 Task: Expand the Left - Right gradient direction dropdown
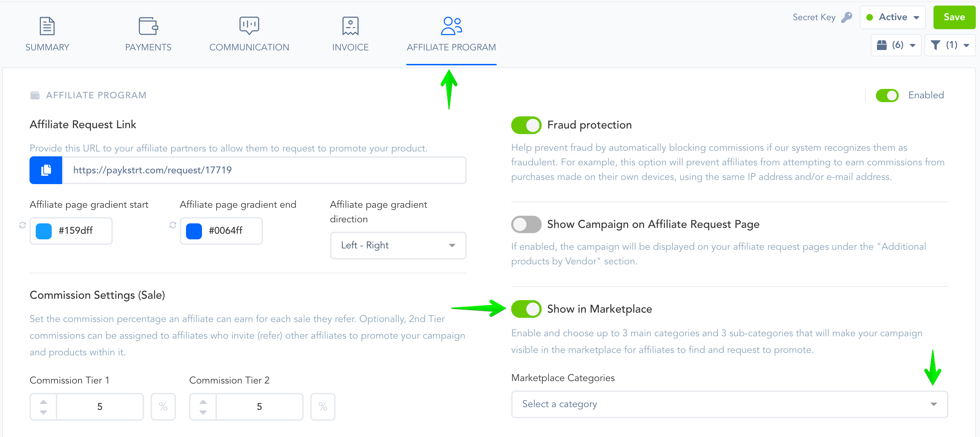point(398,246)
